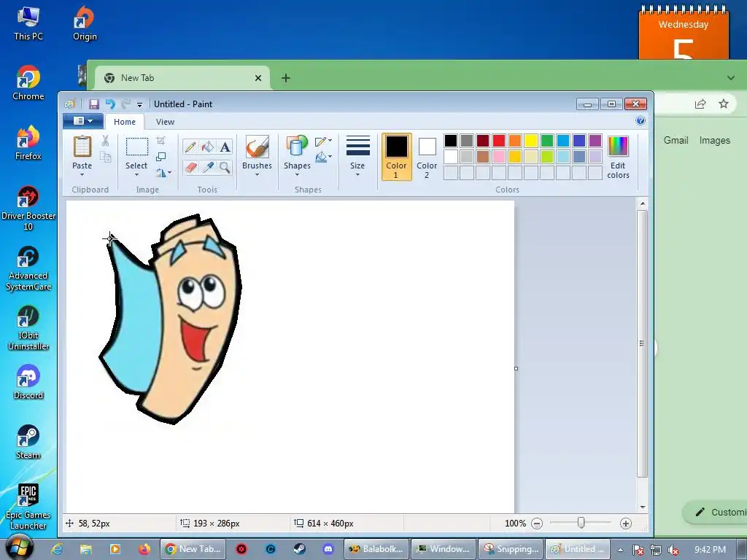Click vertical scrollbar up arrow in Paint

pyautogui.click(x=642, y=204)
